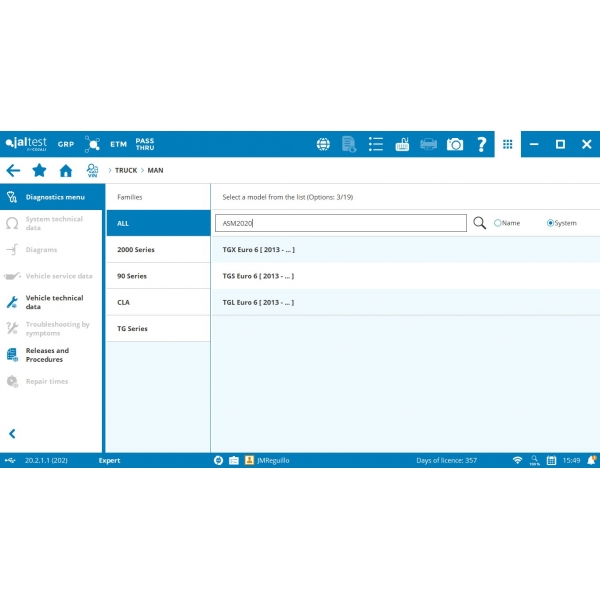Open Releases and Procedures menu
The width and height of the screenshot is (600, 600).
[x=47, y=355]
